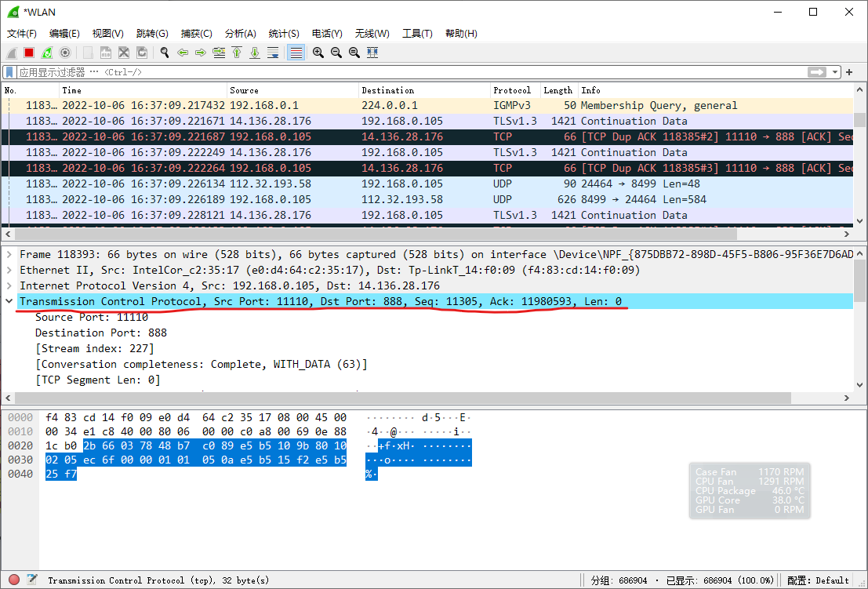Open capture options gear icon
The height and width of the screenshot is (589, 868).
pyautogui.click(x=65, y=53)
